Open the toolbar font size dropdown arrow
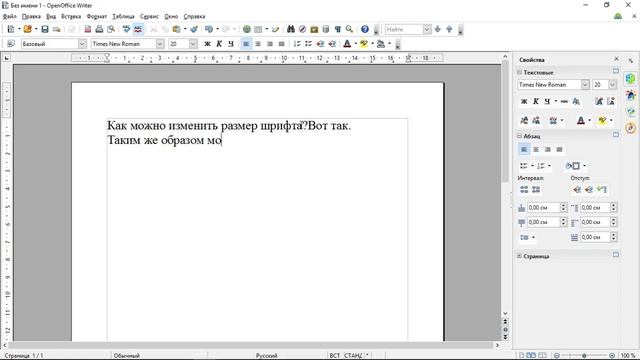This screenshot has height=360, width=640. tap(193, 44)
